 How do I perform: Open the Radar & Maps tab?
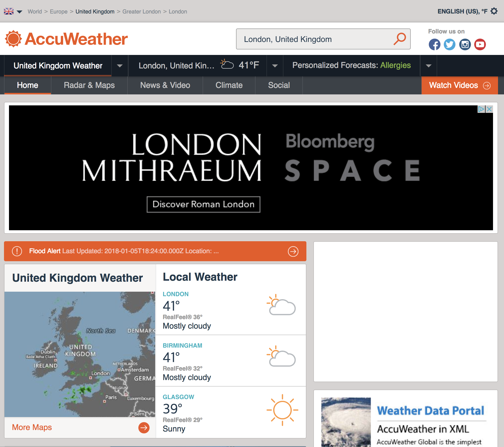click(89, 85)
